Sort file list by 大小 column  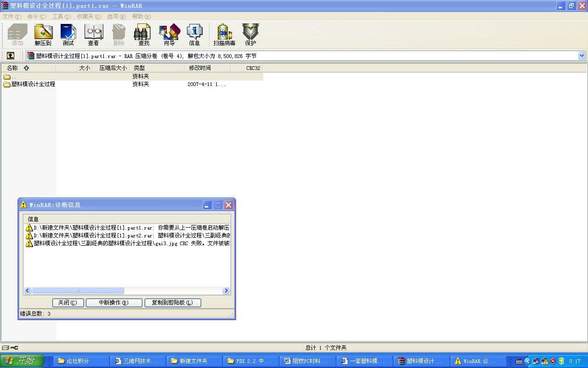[x=74, y=68]
